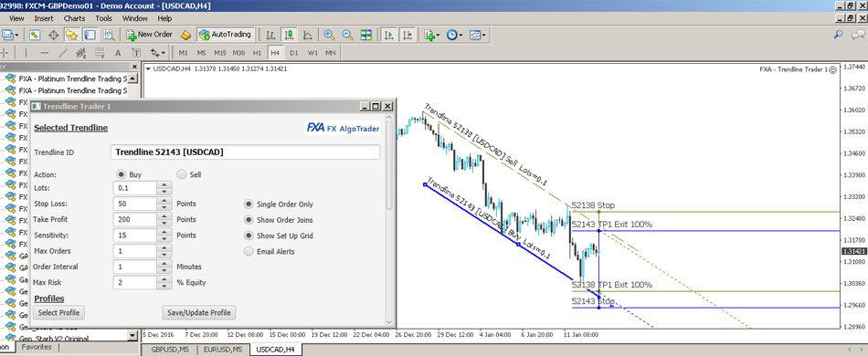Select the equidistant channel tool
The width and height of the screenshot is (868, 356).
[x=81, y=53]
